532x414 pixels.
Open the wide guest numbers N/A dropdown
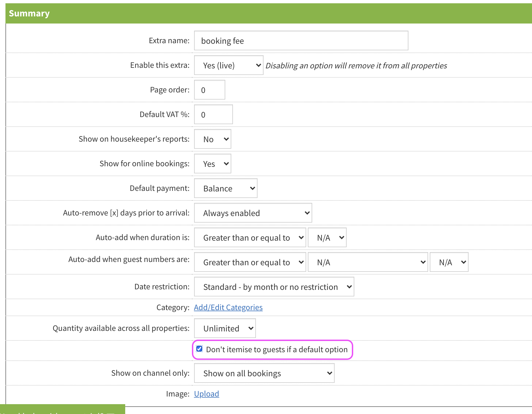point(368,262)
